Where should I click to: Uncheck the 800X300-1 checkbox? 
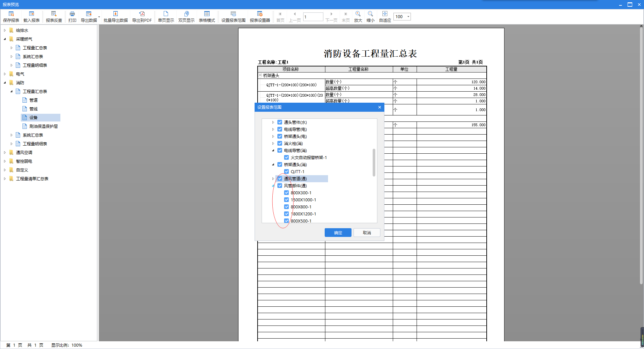click(286, 193)
